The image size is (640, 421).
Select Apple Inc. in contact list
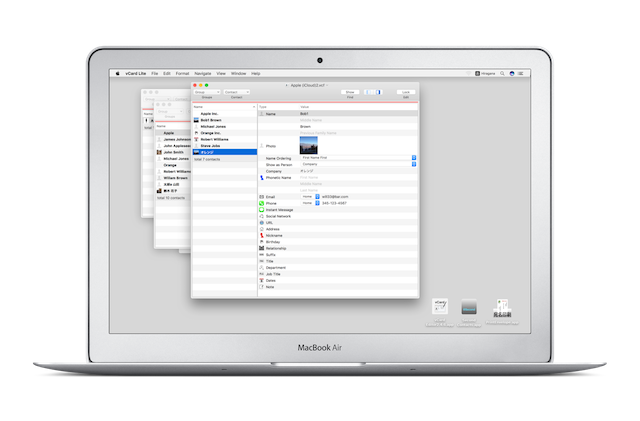[224, 114]
